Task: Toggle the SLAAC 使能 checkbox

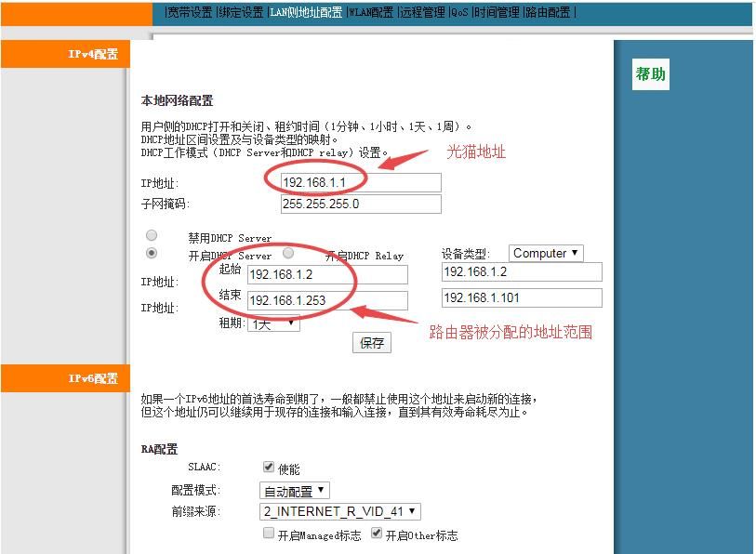Action: click(269, 467)
